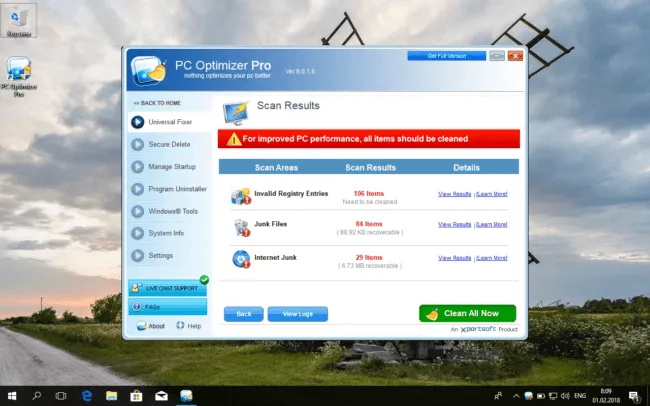Image resolution: width=650 pixels, height=406 pixels.
Task: Click the yellow warning triangle icon
Action: point(234,139)
